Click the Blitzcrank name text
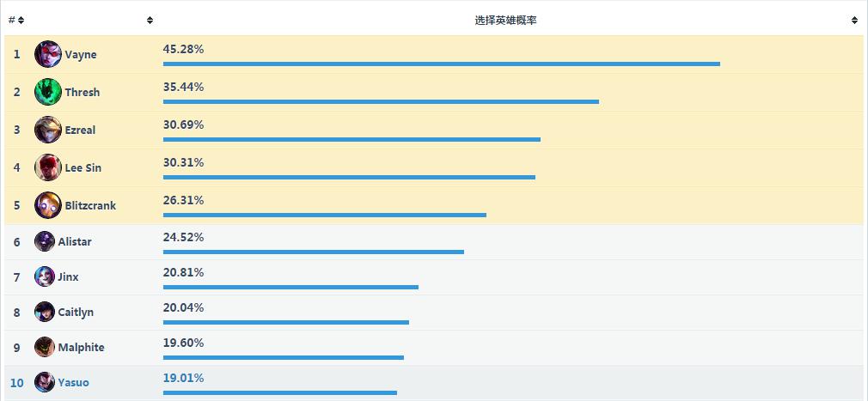This screenshot has height=401, width=868. point(91,206)
